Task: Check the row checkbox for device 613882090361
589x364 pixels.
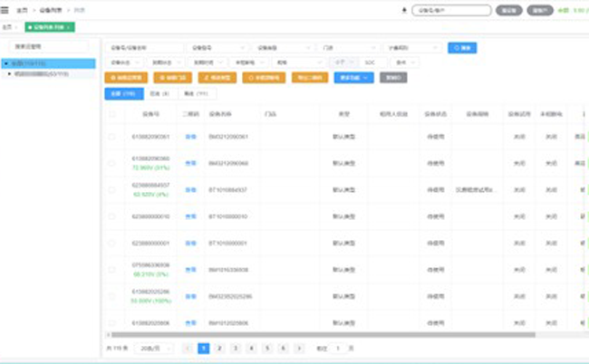Action: (112, 137)
